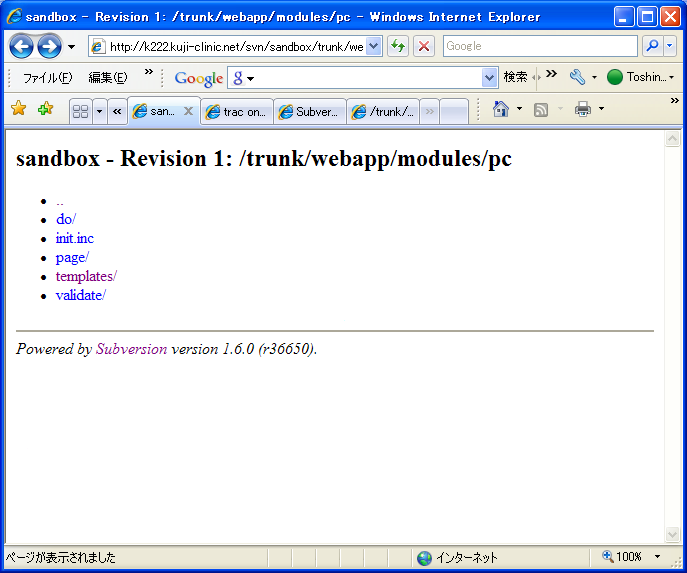Screen dimensions: 687x573
Task: Click the Add to Favorites icon
Action: click(x=45, y=110)
